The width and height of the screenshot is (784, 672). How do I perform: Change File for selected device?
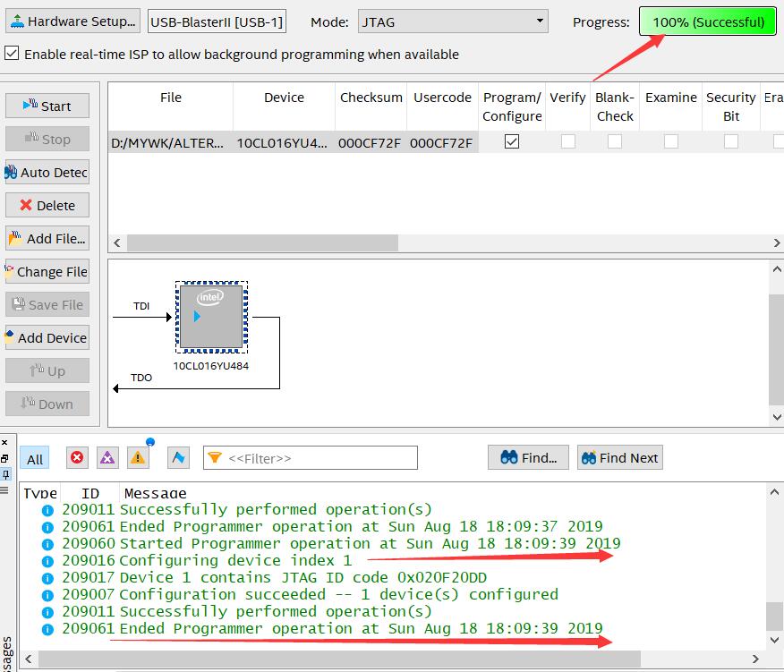[x=47, y=271]
